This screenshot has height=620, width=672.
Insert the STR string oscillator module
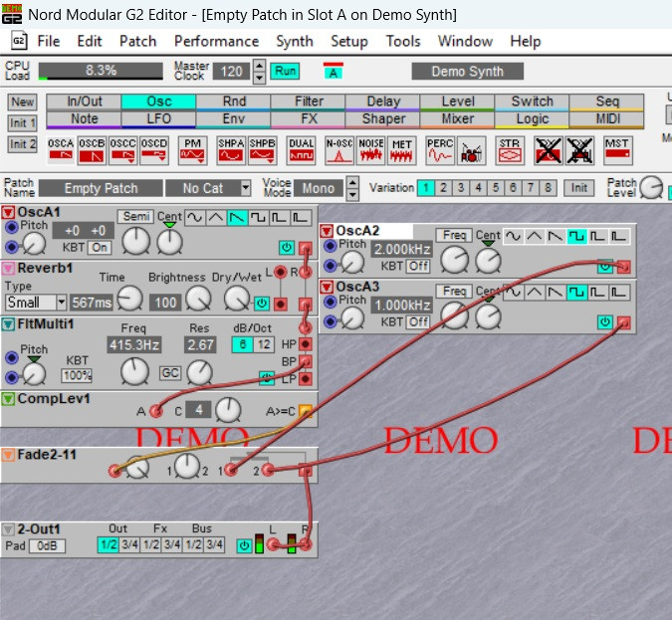[509, 150]
